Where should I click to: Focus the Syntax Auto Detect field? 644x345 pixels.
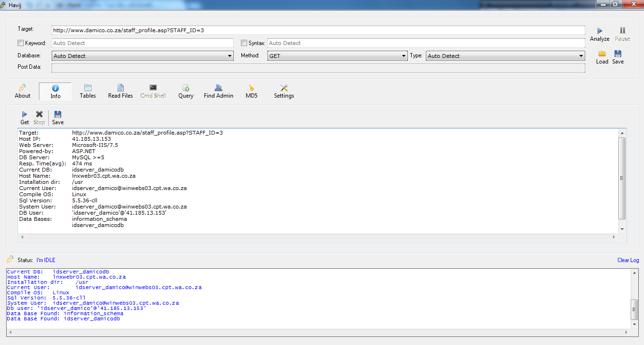pyautogui.click(x=426, y=43)
